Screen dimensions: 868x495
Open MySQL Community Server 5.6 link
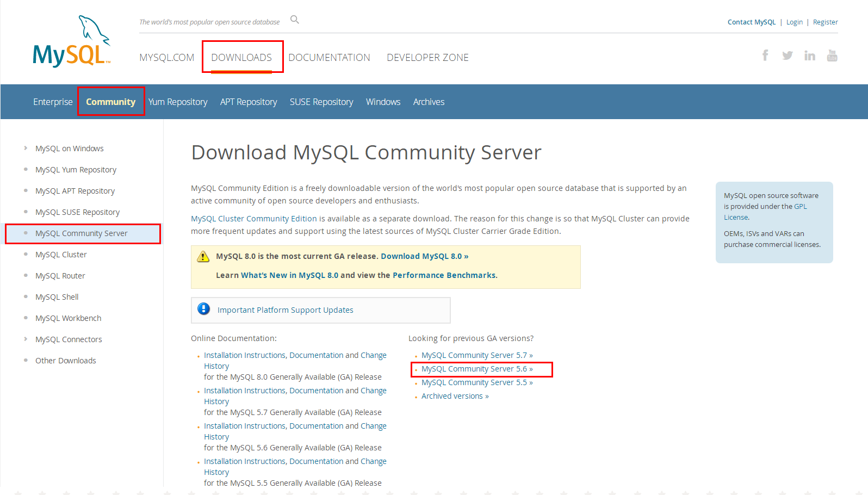(477, 369)
